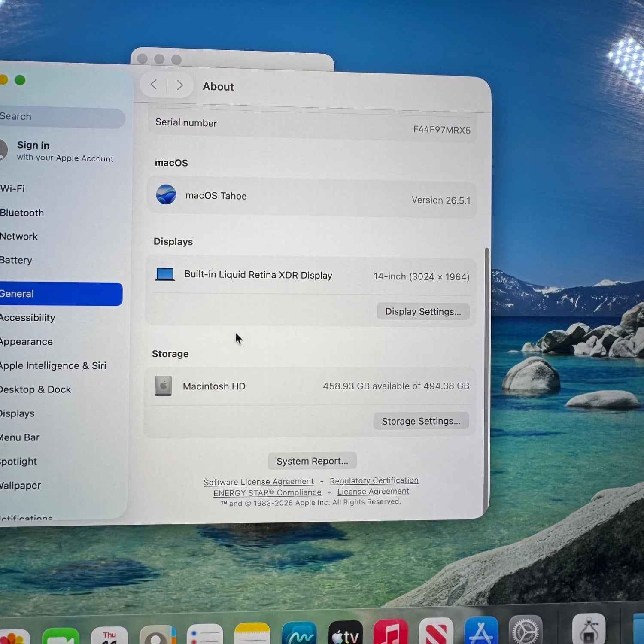Open Storage Settings…
644x644 pixels.
[421, 421]
